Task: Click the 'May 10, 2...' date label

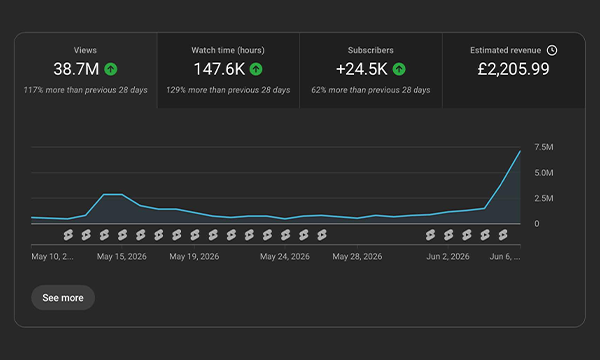Action: [x=52, y=256]
